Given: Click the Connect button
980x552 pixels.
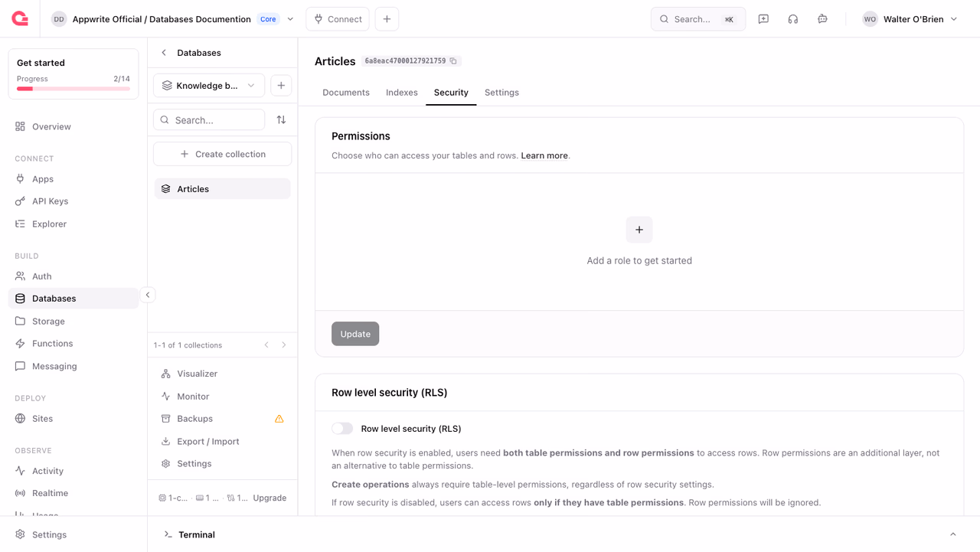Looking at the screenshot, I should click(x=338, y=19).
